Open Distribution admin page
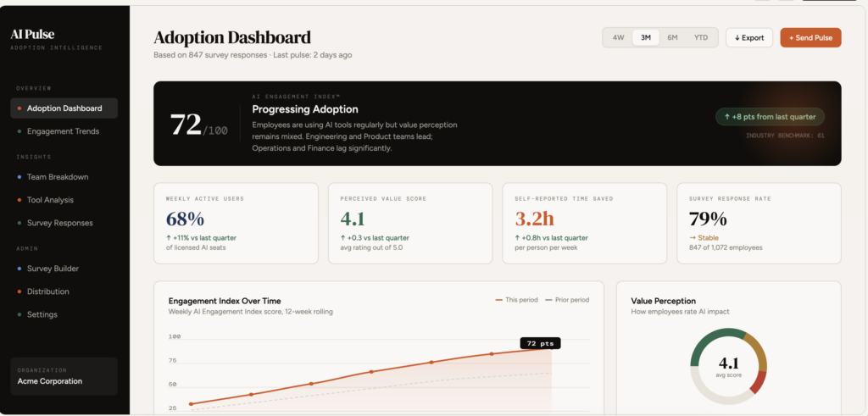This screenshot has width=868, height=416. click(x=48, y=291)
